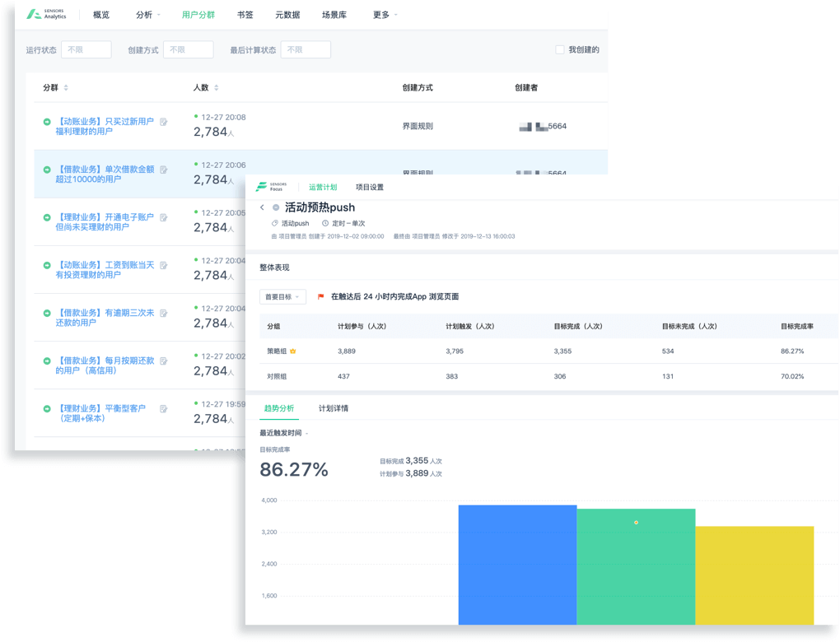Screen dimensions: 840x642
Task: Open the 运行状态 filter dropdown
Action: (86, 50)
